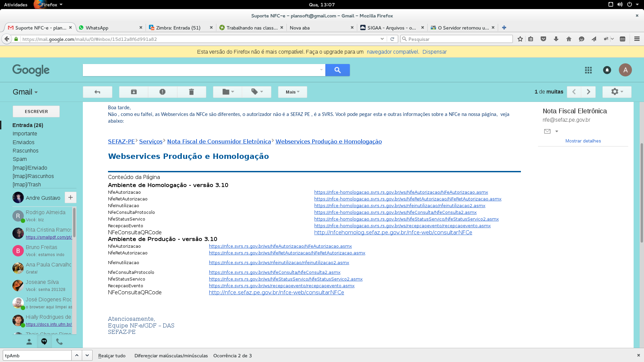This screenshot has width=644, height=362.
Task: Archive this email with the archive icon
Action: 133,92
